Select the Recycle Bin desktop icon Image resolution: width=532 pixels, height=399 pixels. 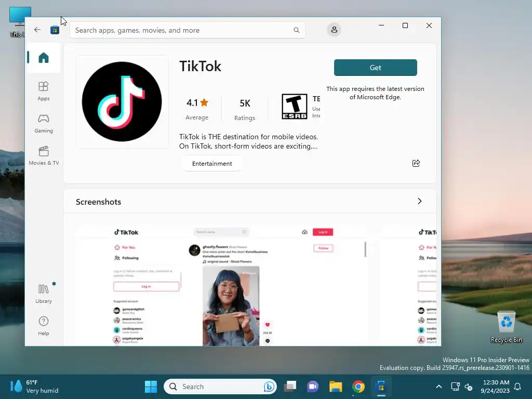pos(506,327)
